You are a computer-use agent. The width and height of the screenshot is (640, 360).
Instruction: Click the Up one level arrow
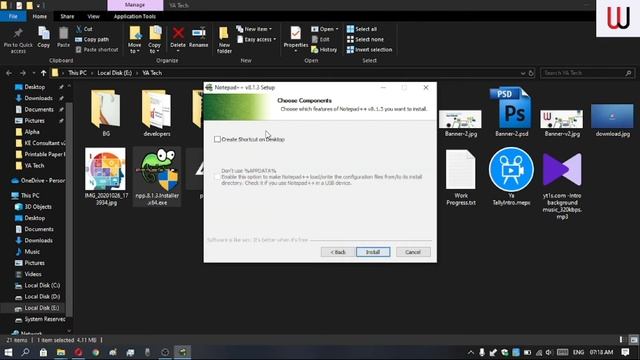coord(43,73)
